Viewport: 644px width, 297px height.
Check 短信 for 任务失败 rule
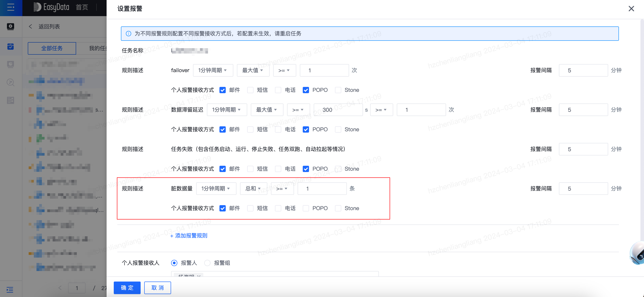tap(250, 169)
